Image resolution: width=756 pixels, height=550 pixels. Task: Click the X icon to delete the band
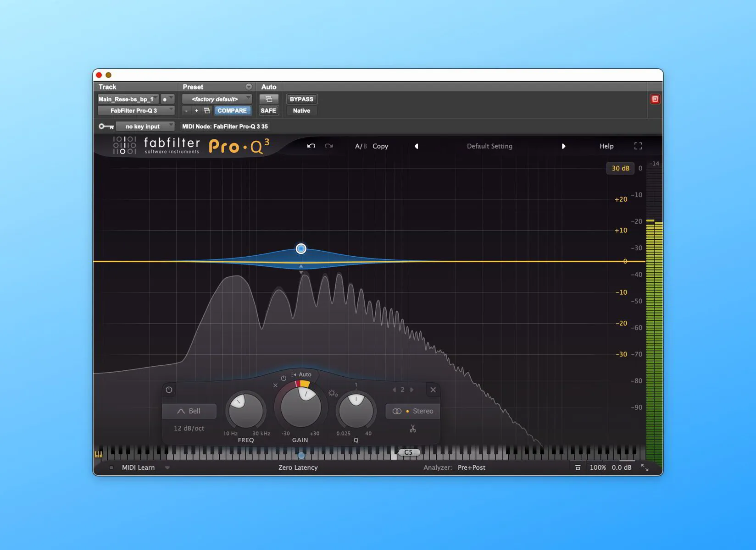pyautogui.click(x=433, y=390)
